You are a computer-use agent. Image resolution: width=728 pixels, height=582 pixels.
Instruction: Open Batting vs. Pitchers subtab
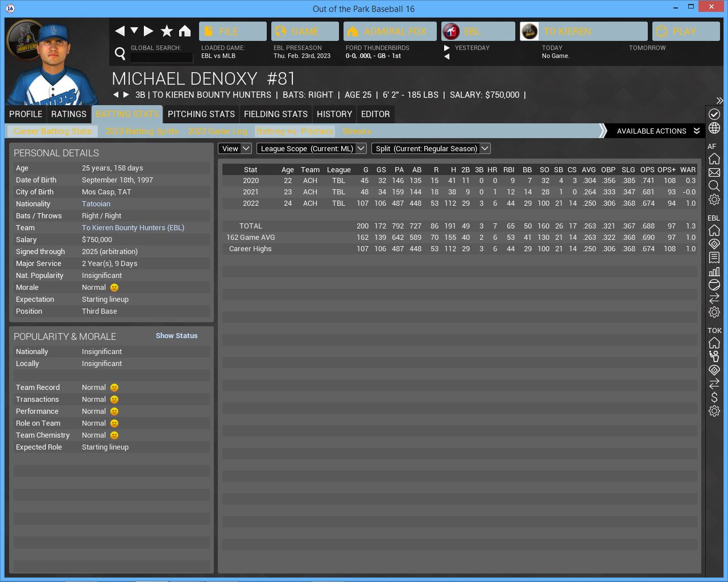(x=295, y=131)
